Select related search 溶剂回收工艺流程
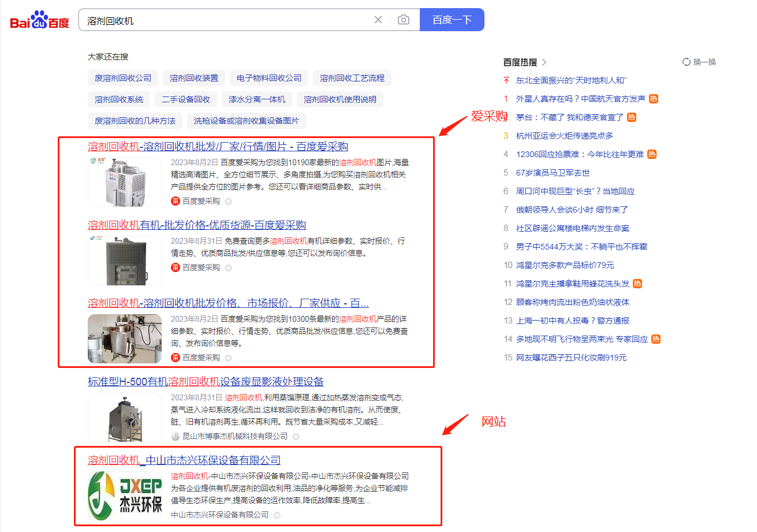Image resolution: width=757 pixels, height=532 pixels. coord(352,78)
